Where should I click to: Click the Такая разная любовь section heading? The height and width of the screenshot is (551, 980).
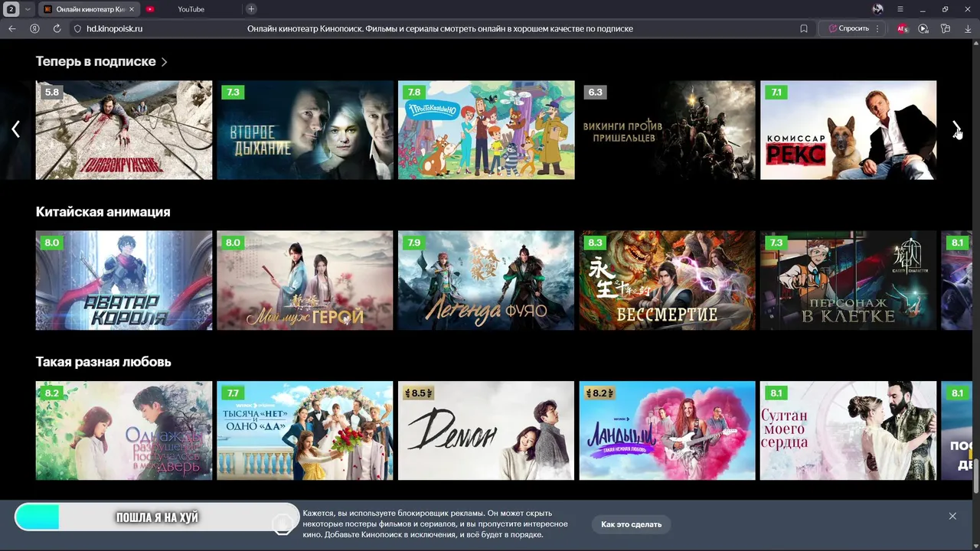point(103,361)
